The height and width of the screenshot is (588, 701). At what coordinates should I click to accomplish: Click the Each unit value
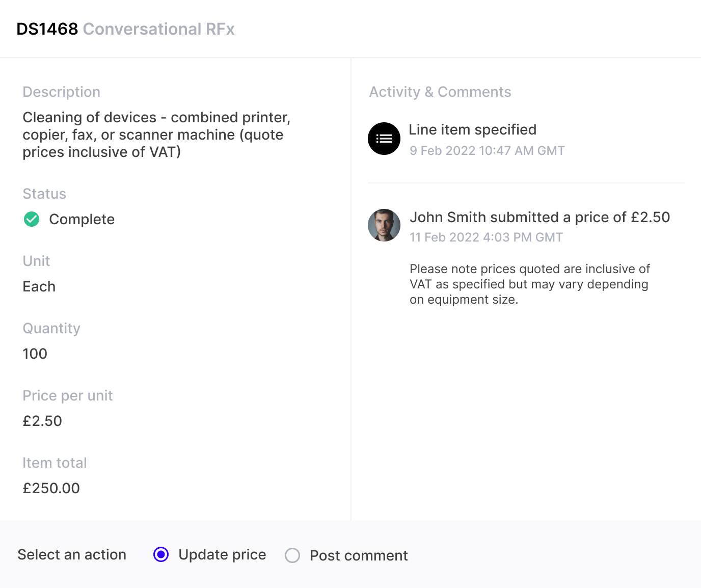[x=39, y=286]
